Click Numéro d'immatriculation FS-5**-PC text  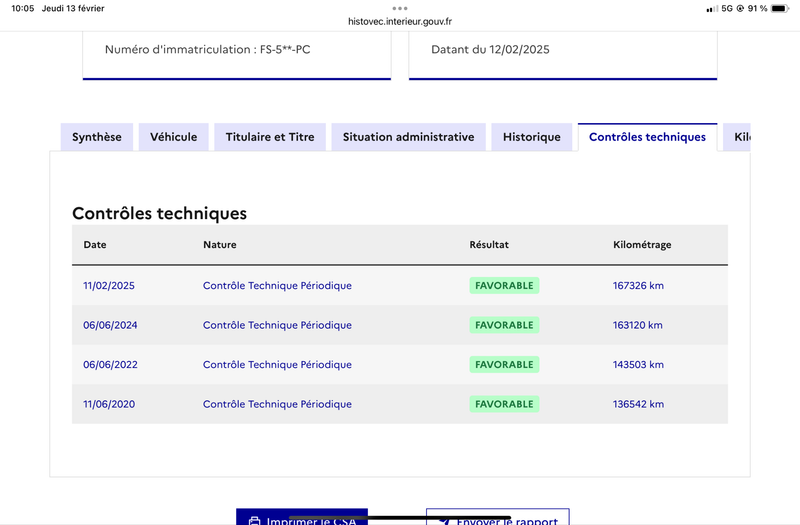coord(208,49)
